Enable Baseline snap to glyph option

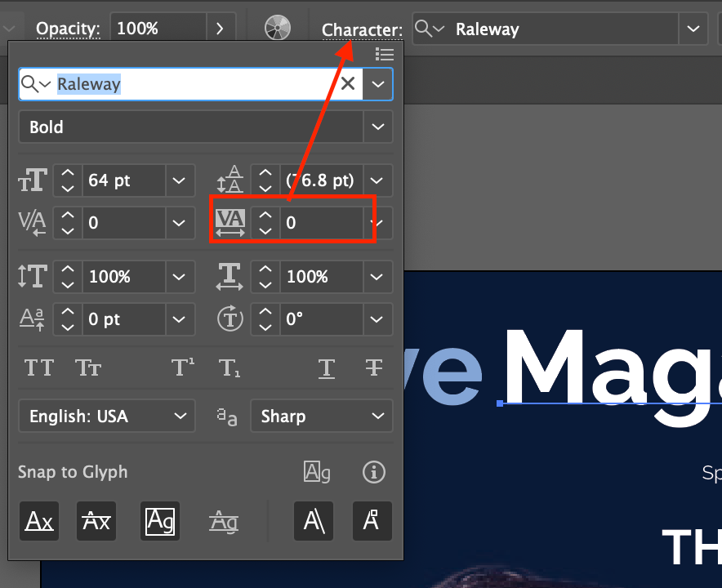click(39, 521)
